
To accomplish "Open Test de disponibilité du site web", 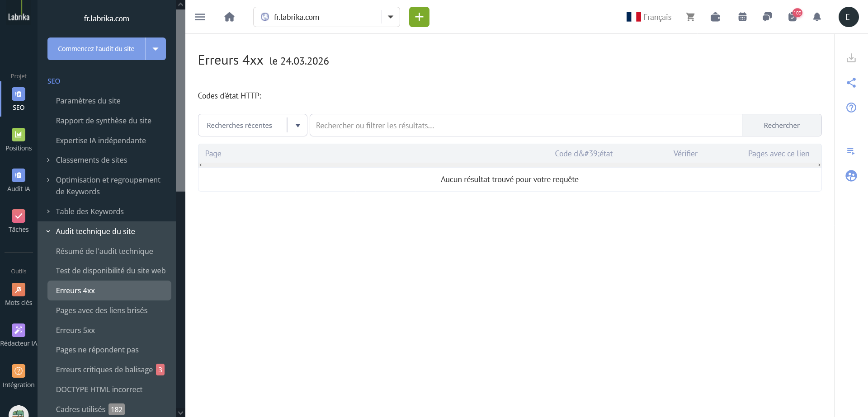I will (110, 271).
